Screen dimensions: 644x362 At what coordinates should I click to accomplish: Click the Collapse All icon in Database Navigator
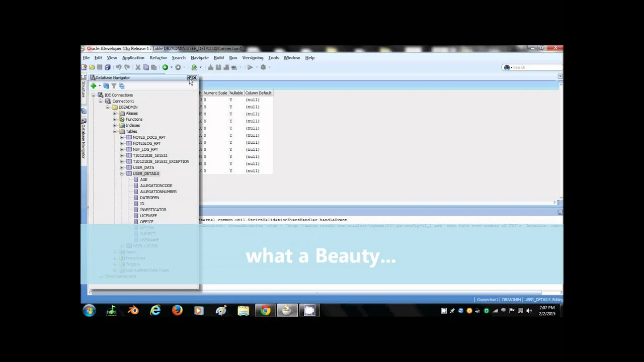[x=121, y=86]
